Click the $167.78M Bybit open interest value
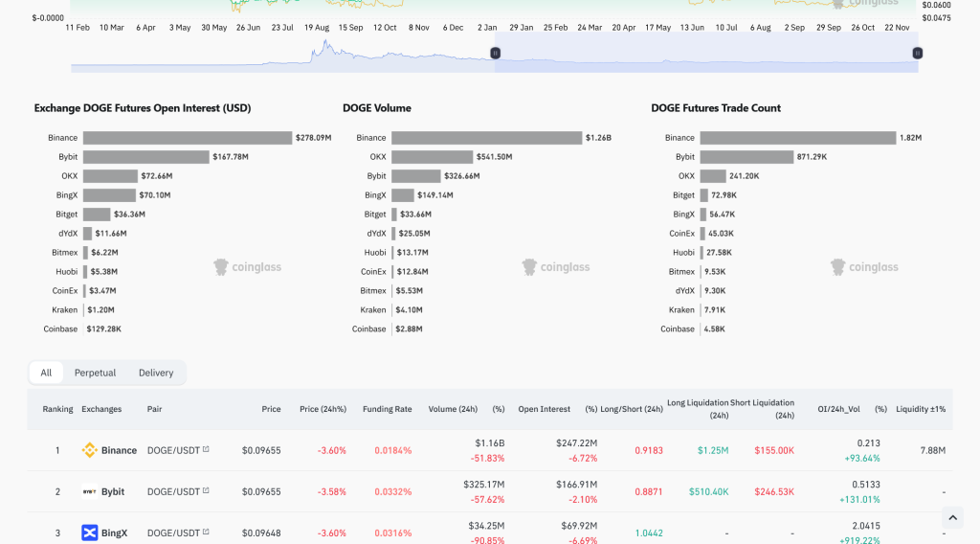This screenshot has height=544, width=980. coord(231,157)
